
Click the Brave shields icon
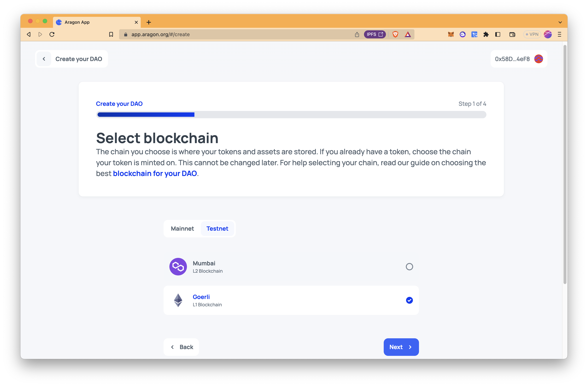pyautogui.click(x=394, y=34)
